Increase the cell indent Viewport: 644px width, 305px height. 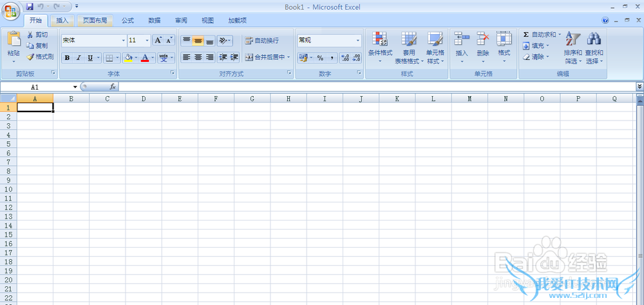(234, 57)
